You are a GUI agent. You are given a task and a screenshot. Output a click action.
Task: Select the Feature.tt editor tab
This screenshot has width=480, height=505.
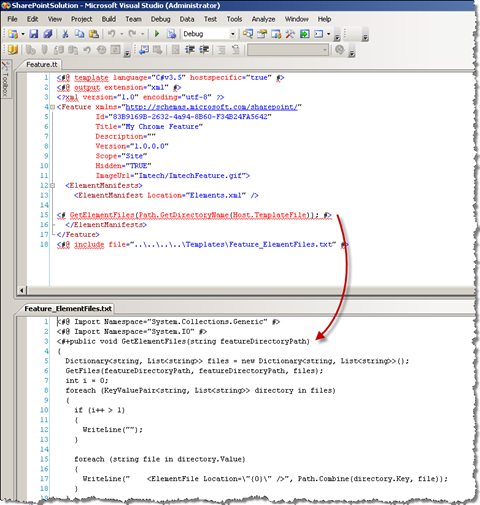pyautogui.click(x=42, y=64)
